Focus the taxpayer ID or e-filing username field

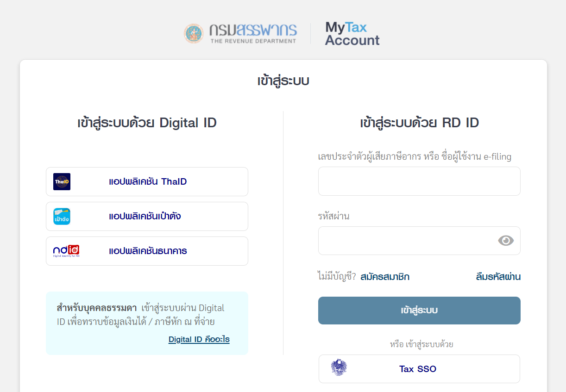[x=419, y=181]
